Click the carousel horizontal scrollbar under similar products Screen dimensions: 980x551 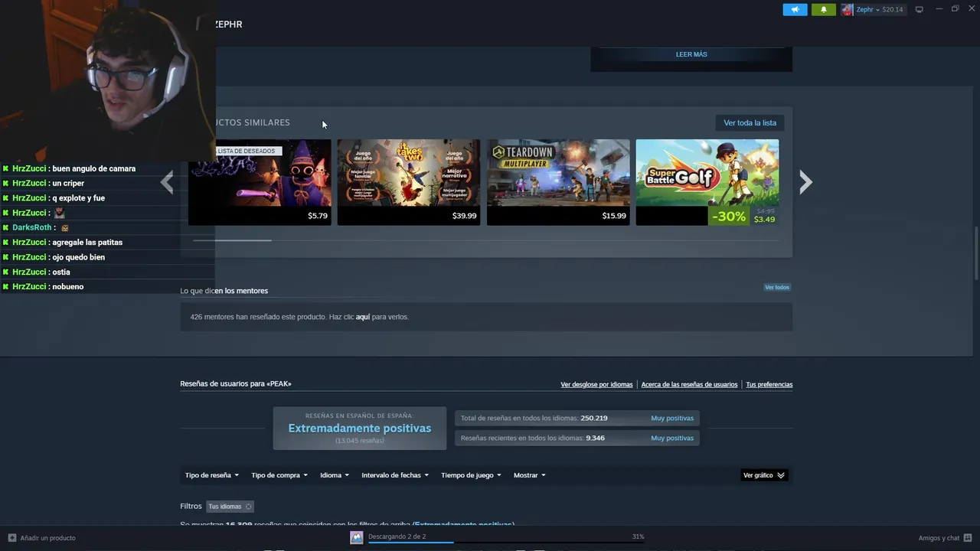232,240
